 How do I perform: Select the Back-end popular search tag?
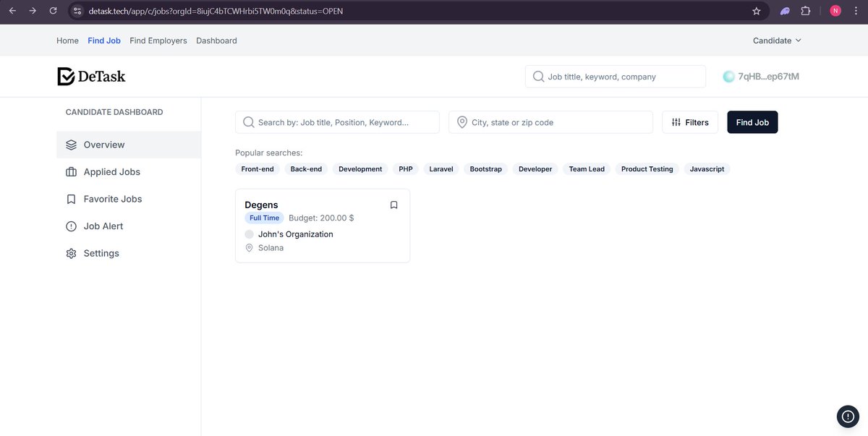click(x=306, y=169)
